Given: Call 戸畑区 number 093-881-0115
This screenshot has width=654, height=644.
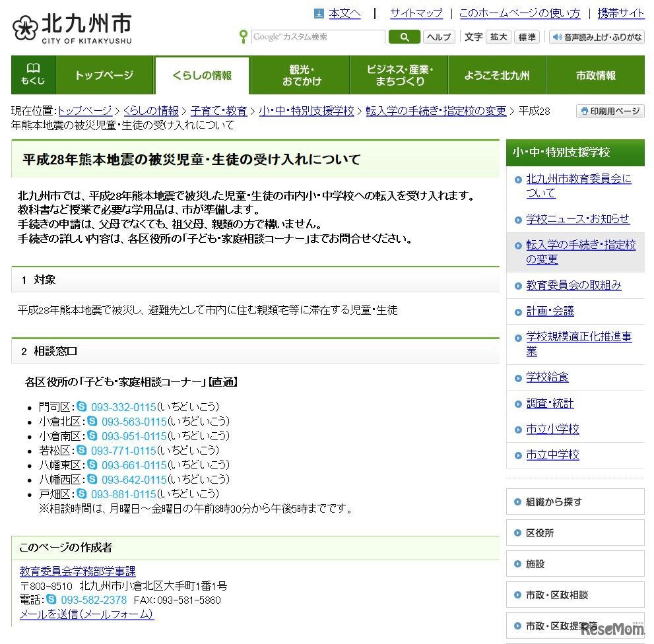Looking at the screenshot, I should (x=123, y=494).
